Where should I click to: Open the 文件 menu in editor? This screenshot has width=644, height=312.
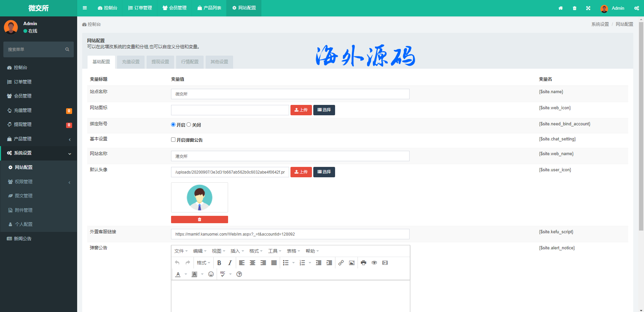(181, 251)
